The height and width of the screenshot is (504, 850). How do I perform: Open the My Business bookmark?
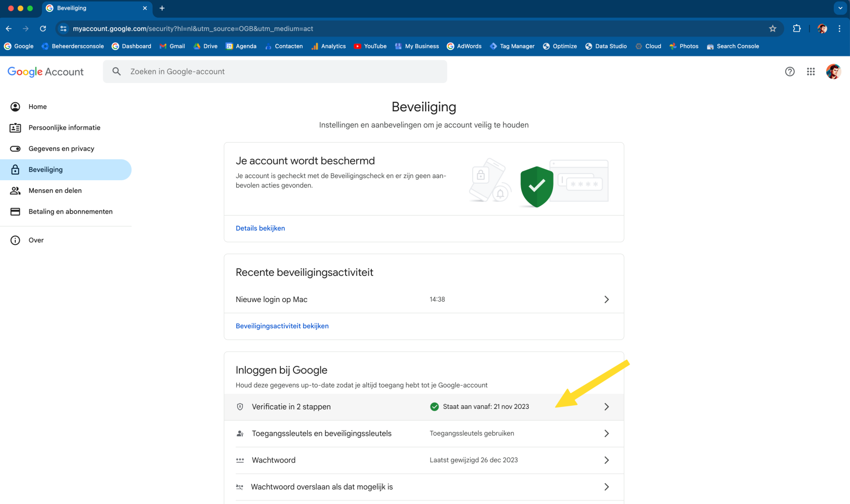416,46
